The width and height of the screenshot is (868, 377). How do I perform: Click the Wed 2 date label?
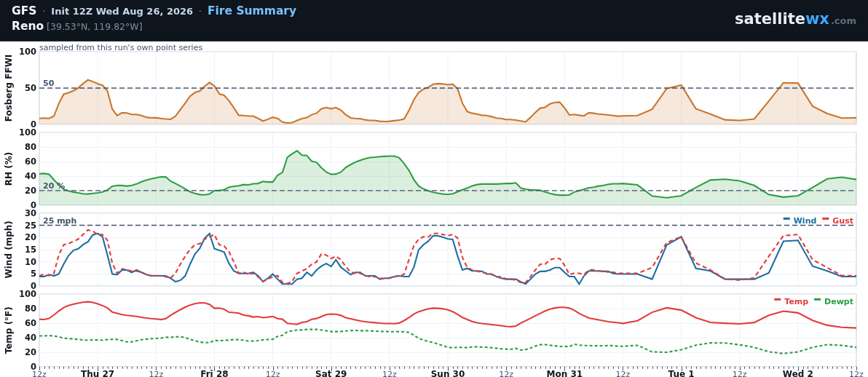pos(797,373)
